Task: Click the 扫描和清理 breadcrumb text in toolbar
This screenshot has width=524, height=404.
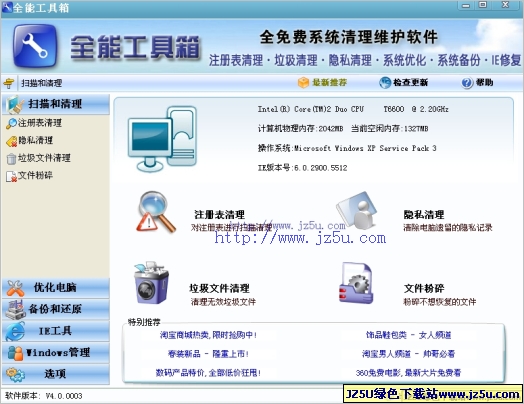Action: 42,83
